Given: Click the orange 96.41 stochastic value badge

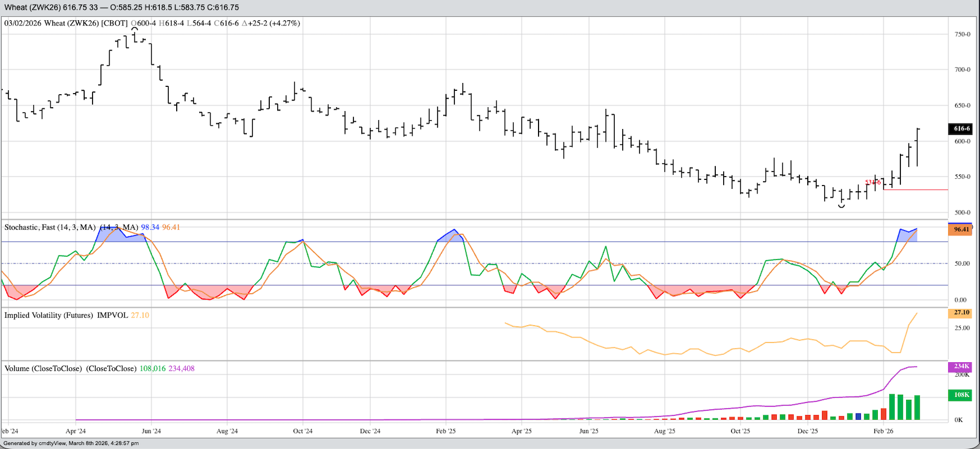Looking at the screenshot, I should pyautogui.click(x=961, y=230).
